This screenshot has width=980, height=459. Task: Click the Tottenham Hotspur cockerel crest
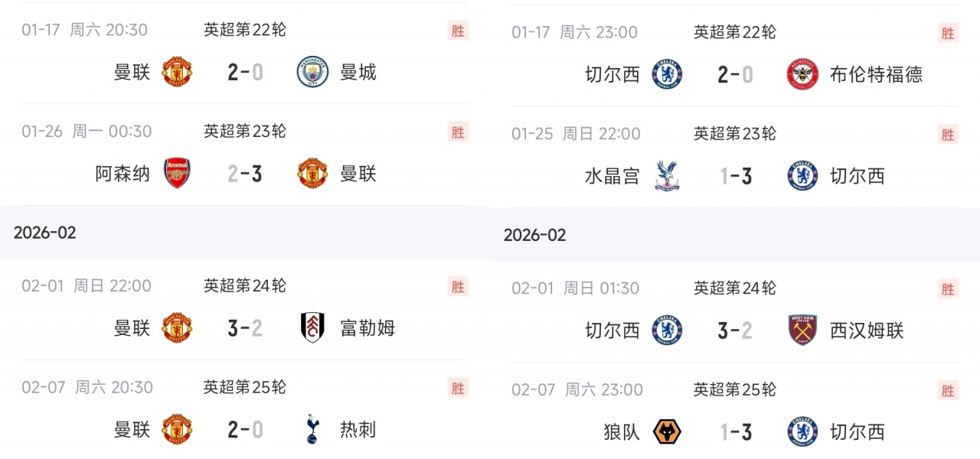[x=312, y=430]
